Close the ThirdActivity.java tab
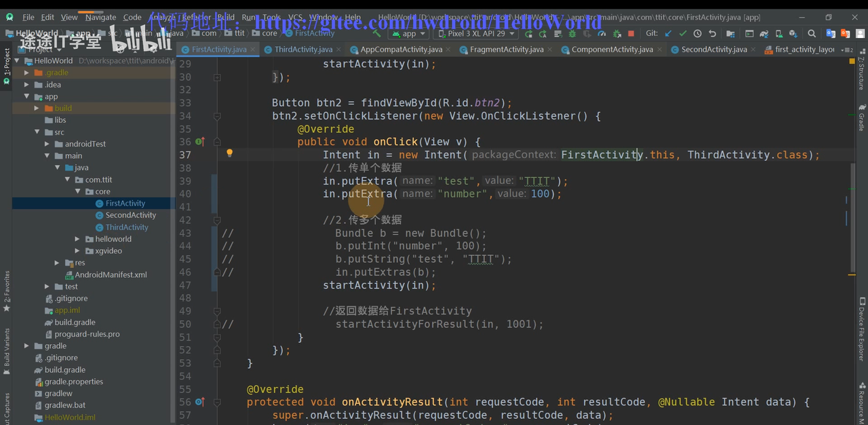 pos(339,49)
